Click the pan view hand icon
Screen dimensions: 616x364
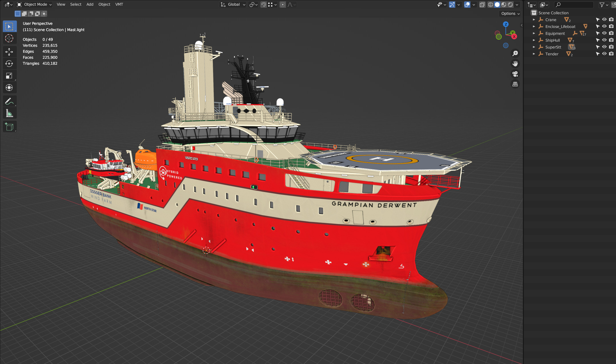[x=515, y=64]
